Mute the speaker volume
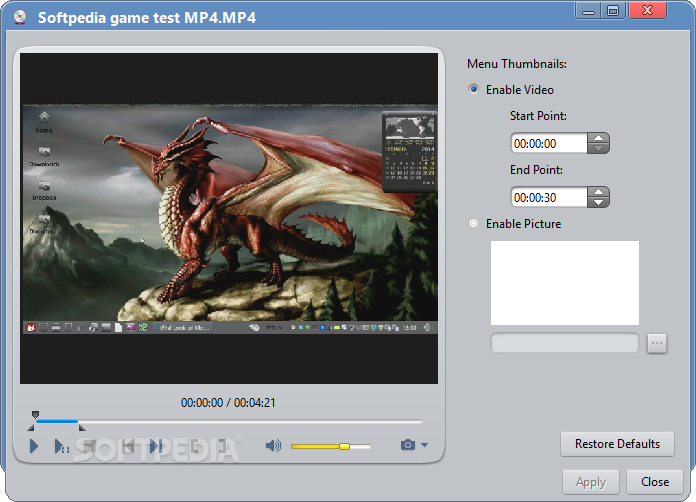The height and width of the screenshot is (502, 696). (x=273, y=445)
